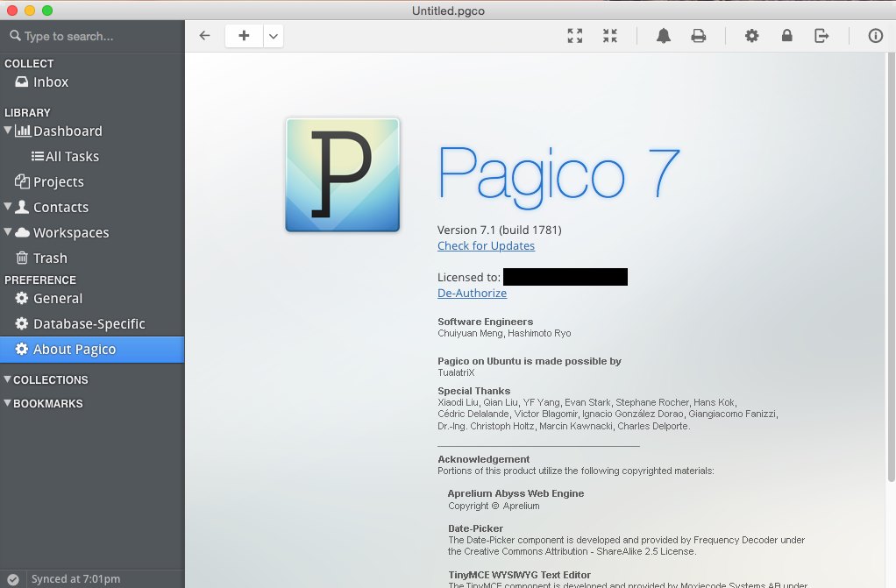Click the plus button to add new item
The image size is (896, 588).
click(x=244, y=36)
